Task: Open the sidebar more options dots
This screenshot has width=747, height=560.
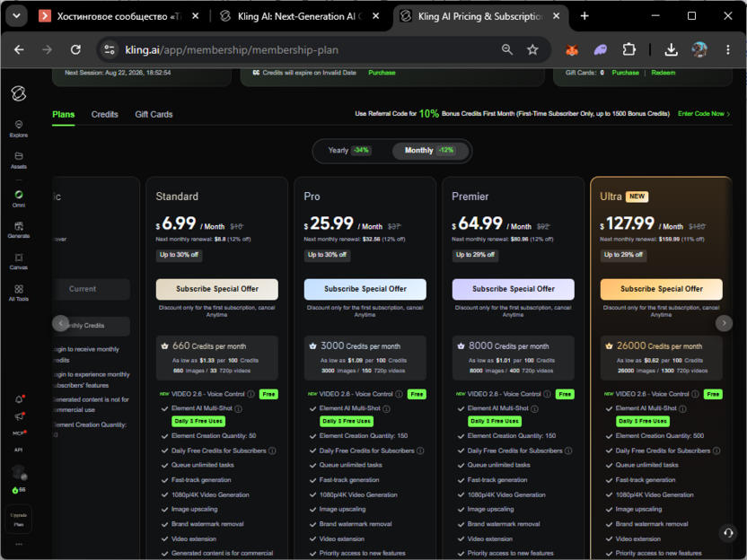Action: [19, 544]
